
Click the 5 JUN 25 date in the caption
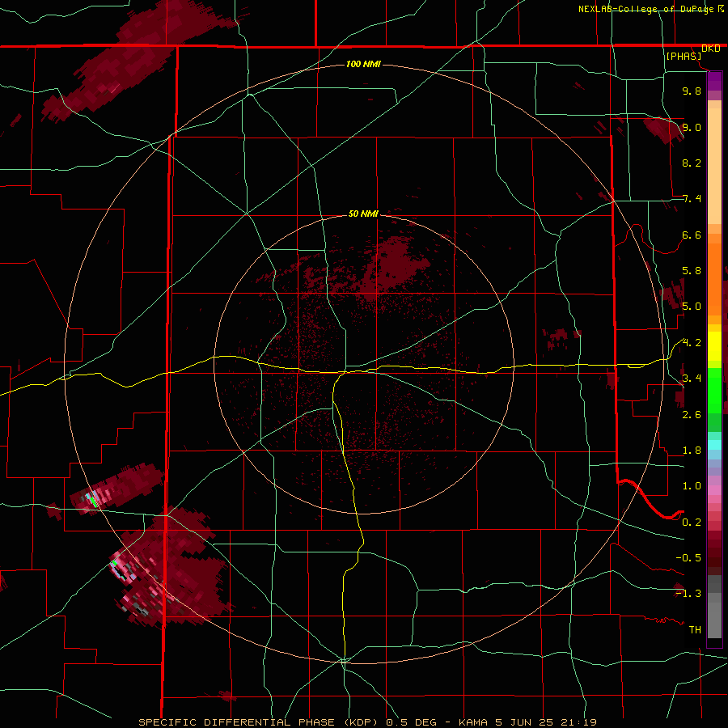point(525,722)
